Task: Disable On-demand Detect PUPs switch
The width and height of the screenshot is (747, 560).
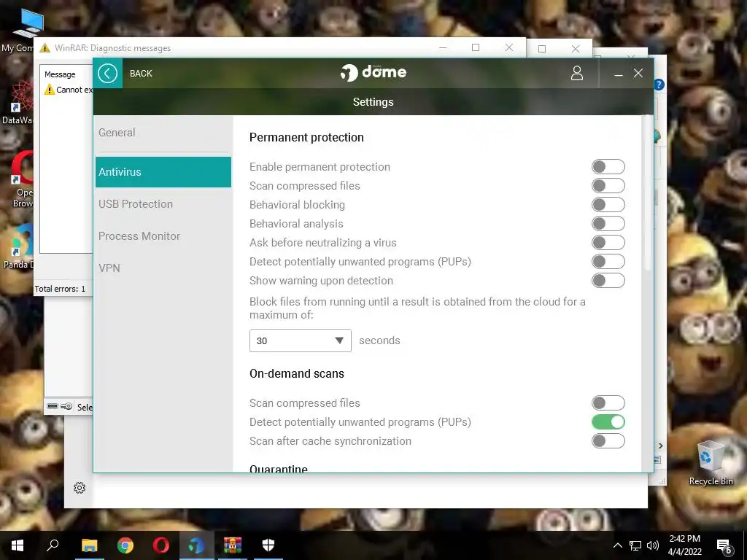Action: coord(608,422)
